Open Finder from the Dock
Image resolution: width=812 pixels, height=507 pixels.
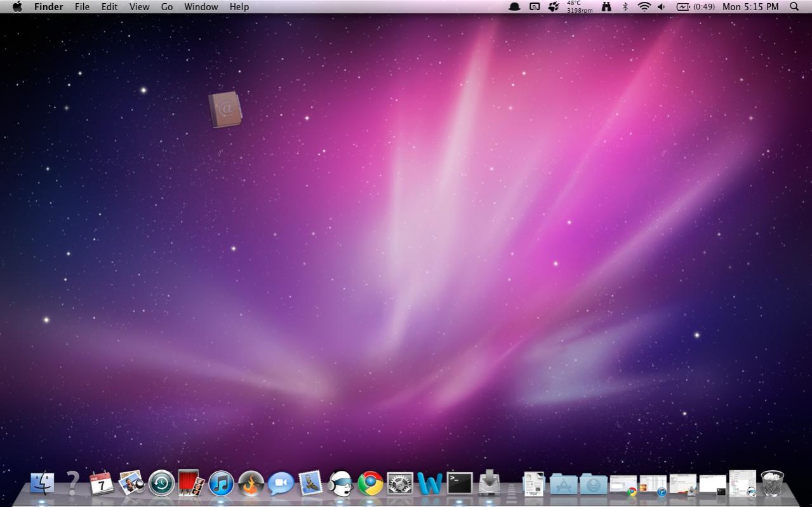[x=43, y=484]
